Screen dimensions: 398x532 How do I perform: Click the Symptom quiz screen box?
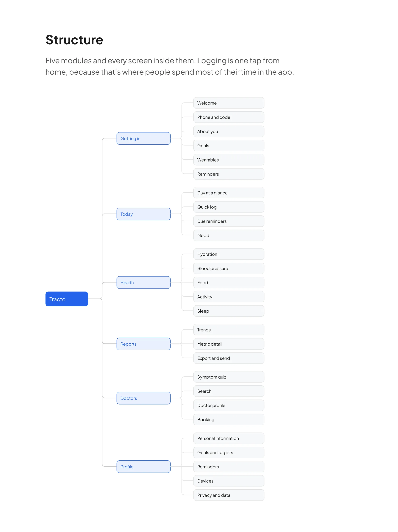point(229,377)
